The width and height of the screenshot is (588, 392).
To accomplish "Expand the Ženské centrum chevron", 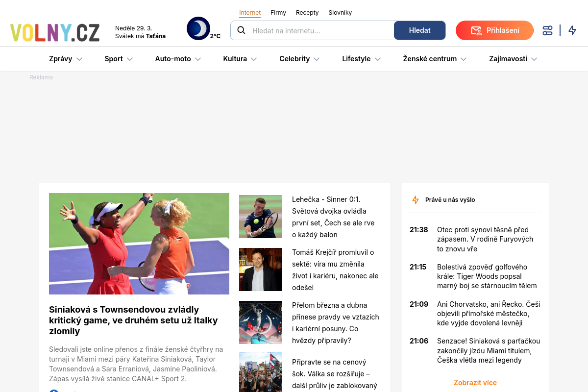I will pyautogui.click(x=464, y=59).
